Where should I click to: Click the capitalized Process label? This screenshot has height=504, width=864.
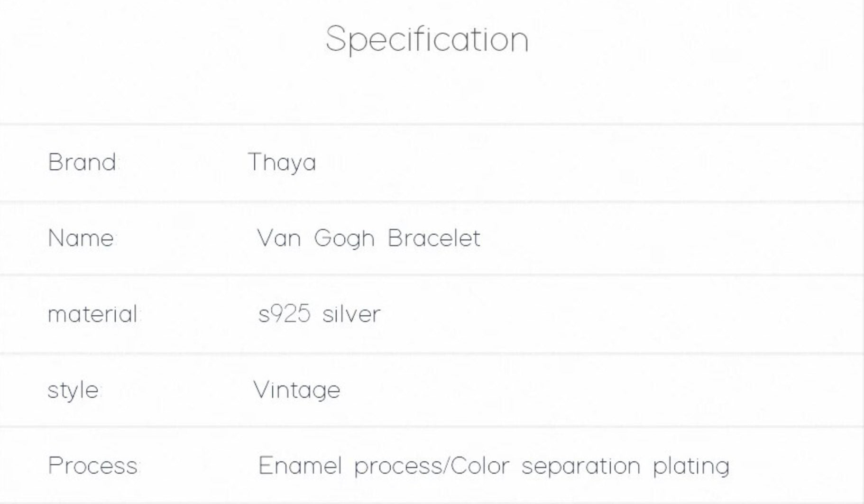click(93, 465)
